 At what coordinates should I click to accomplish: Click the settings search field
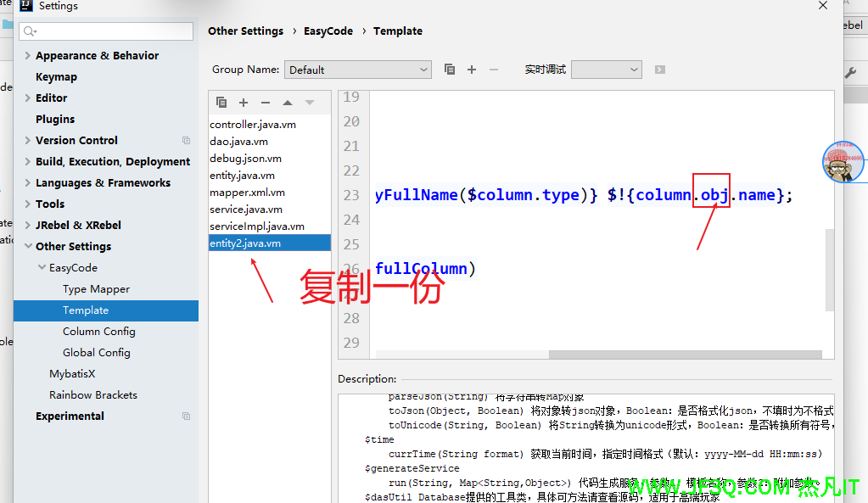pos(105,30)
